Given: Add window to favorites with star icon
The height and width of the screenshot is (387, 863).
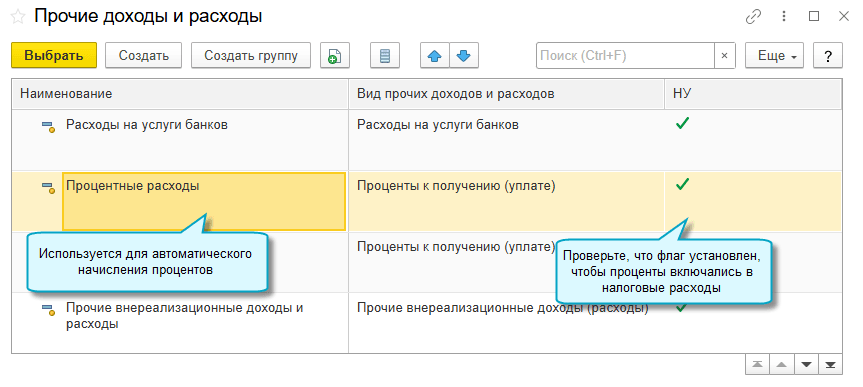Looking at the screenshot, I should tap(18, 17).
